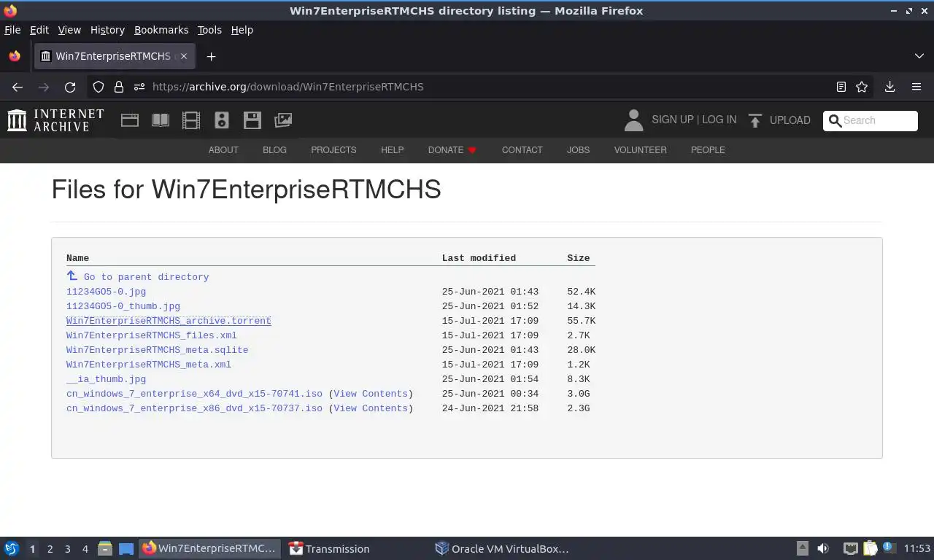Viewport: 934px width, 560px height.
Task: Open the tracking protection shield icon
Action: coord(99,87)
